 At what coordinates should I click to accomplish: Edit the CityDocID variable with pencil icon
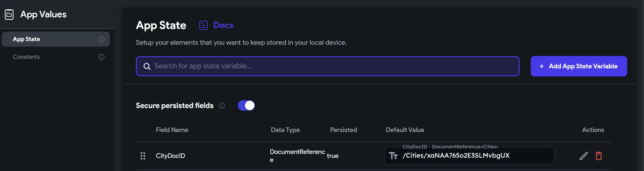pos(583,156)
